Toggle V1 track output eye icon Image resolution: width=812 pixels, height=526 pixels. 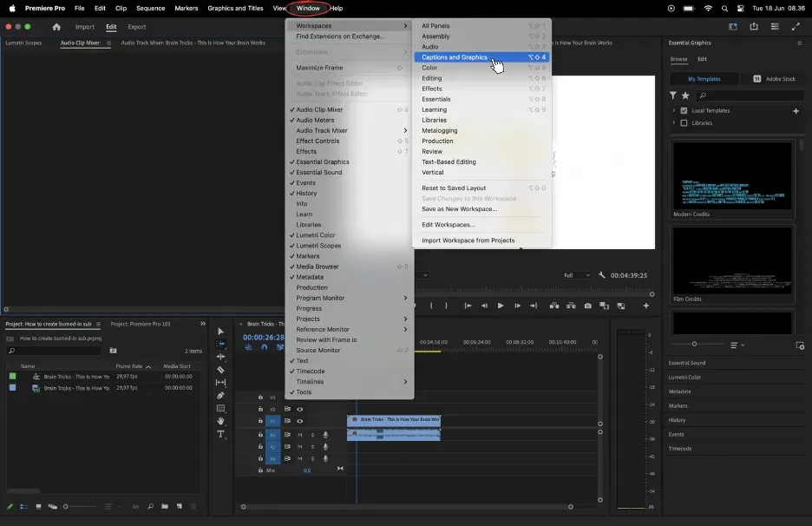pyautogui.click(x=300, y=421)
